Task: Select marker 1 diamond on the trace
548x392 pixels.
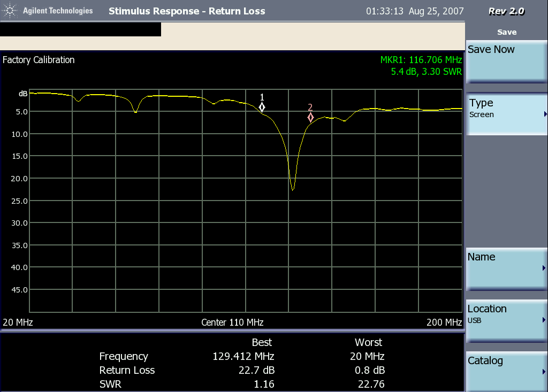Action: (x=262, y=107)
